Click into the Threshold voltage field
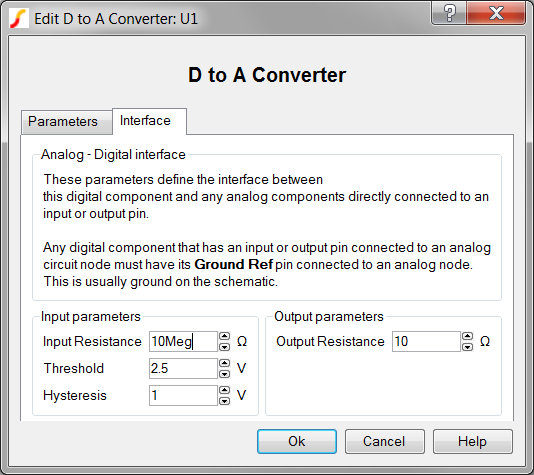Image resolution: width=534 pixels, height=475 pixels. (183, 368)
